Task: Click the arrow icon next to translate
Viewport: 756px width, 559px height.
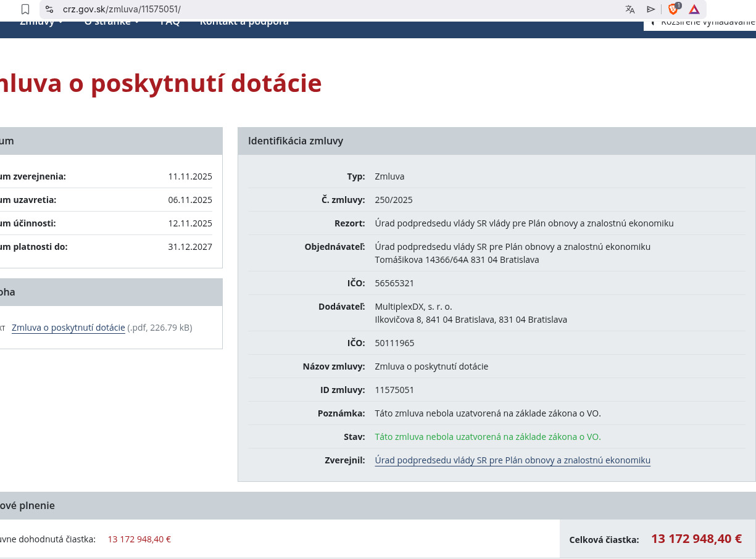Action: 650,9
